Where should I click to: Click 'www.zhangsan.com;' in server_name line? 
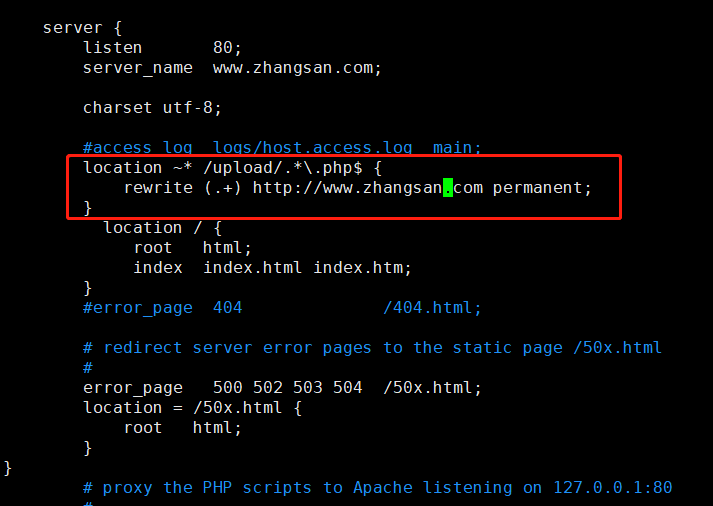click(297, 68)
